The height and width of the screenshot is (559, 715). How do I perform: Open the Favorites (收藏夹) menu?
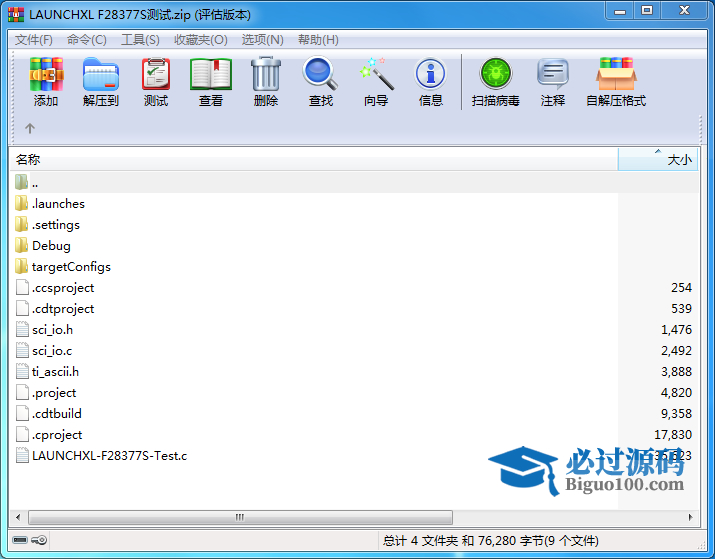pos(201,40)
